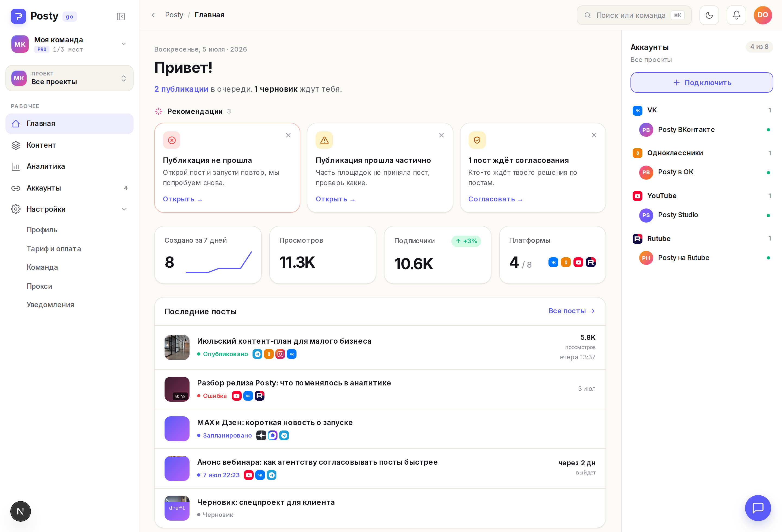Screen dimensions: 782x532
Task: Open Главная in sidebar
Action: (69, 124)
